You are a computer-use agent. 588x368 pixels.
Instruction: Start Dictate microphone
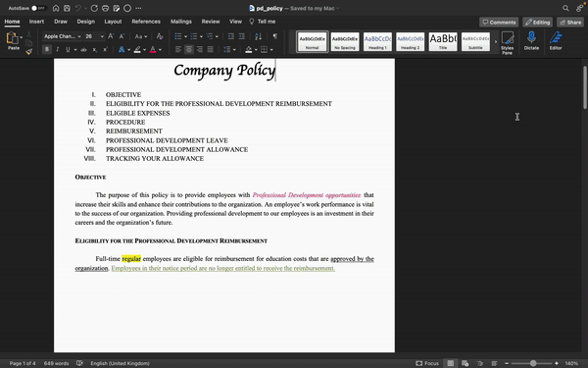[531, 40]
